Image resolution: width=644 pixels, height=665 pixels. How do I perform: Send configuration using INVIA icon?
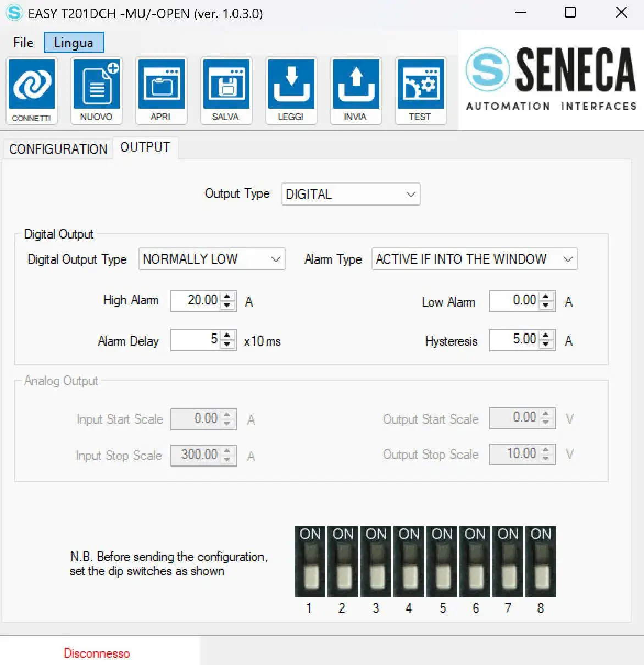coord(356,91)
